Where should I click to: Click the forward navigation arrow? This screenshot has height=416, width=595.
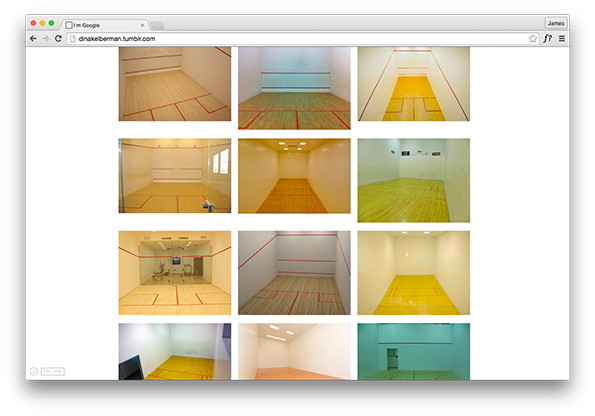coord(46,39)
